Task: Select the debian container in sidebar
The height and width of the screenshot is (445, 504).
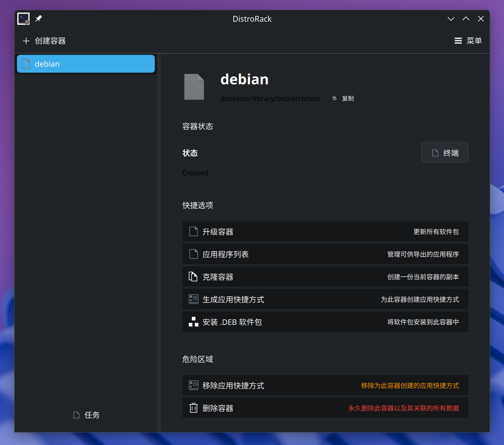Action: (86, 64)
